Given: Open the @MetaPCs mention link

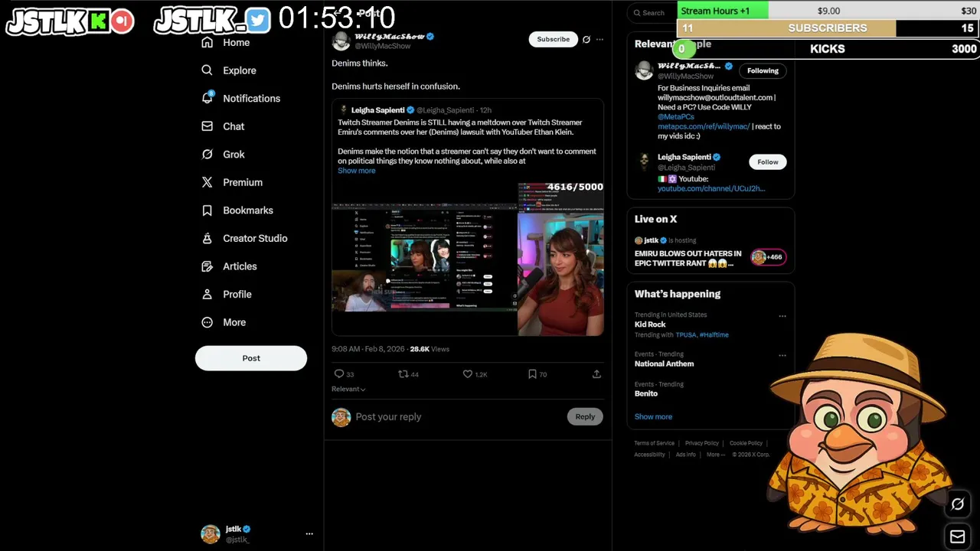Looking at the screenshot, I should pos(676,117).
